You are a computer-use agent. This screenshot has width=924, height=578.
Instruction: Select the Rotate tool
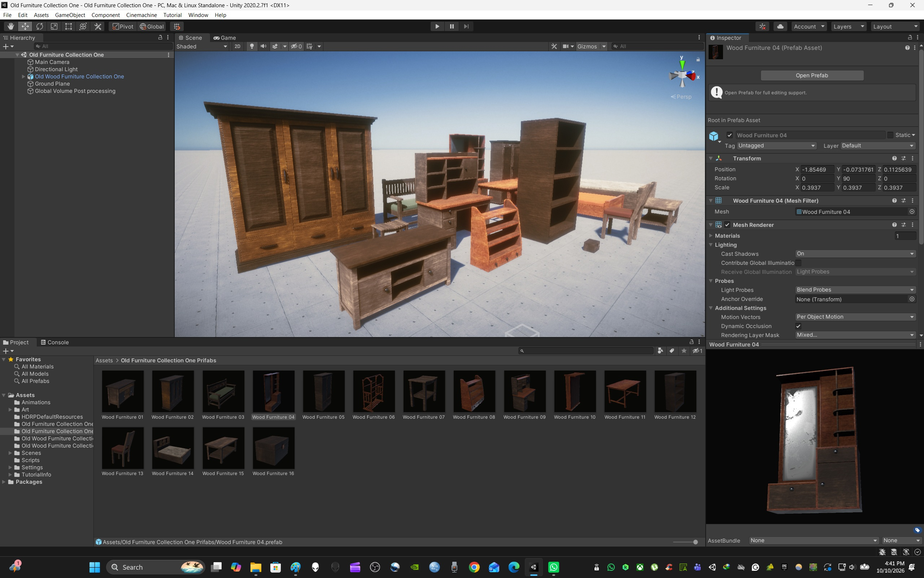point(40,26)
